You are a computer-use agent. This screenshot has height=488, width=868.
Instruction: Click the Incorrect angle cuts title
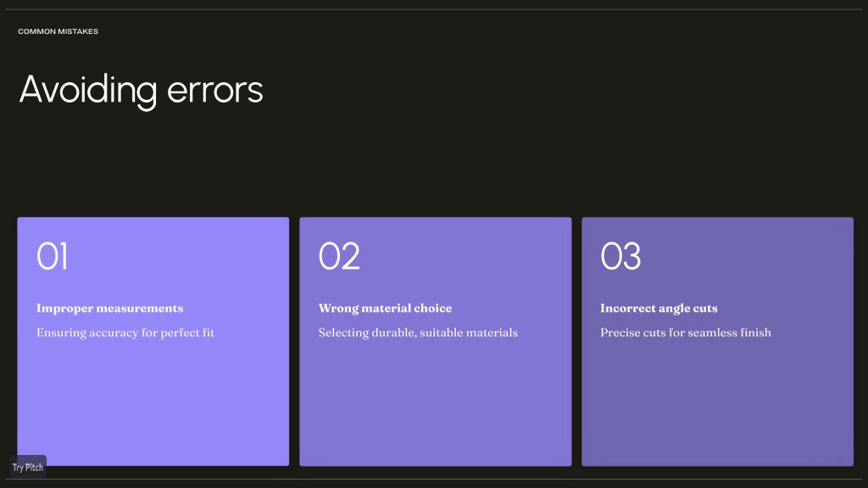659,308
